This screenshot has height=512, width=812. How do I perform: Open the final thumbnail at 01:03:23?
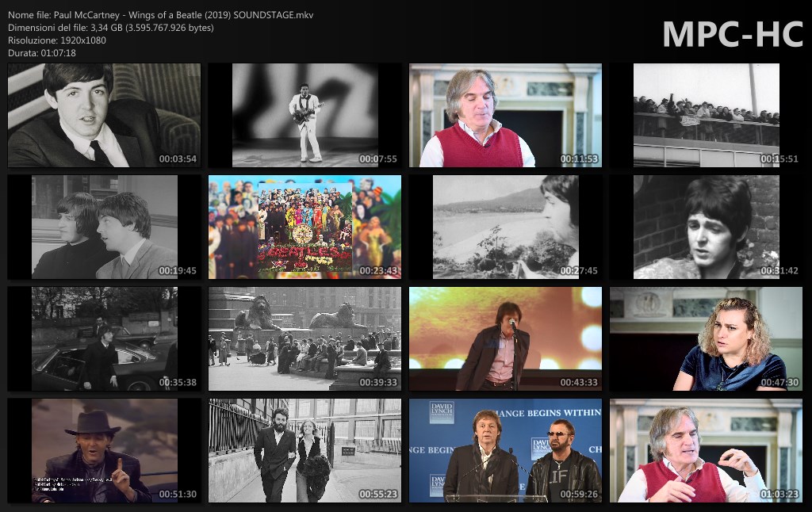click(706, 451)
